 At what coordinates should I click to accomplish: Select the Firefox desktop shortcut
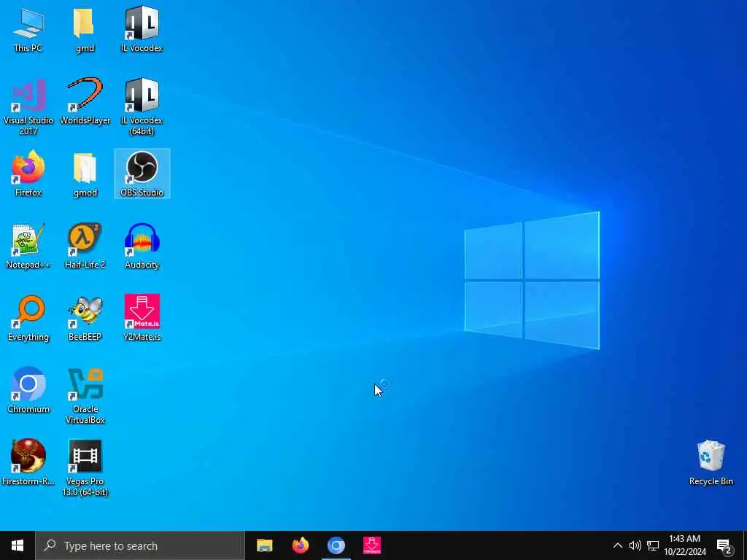point(28,174)
